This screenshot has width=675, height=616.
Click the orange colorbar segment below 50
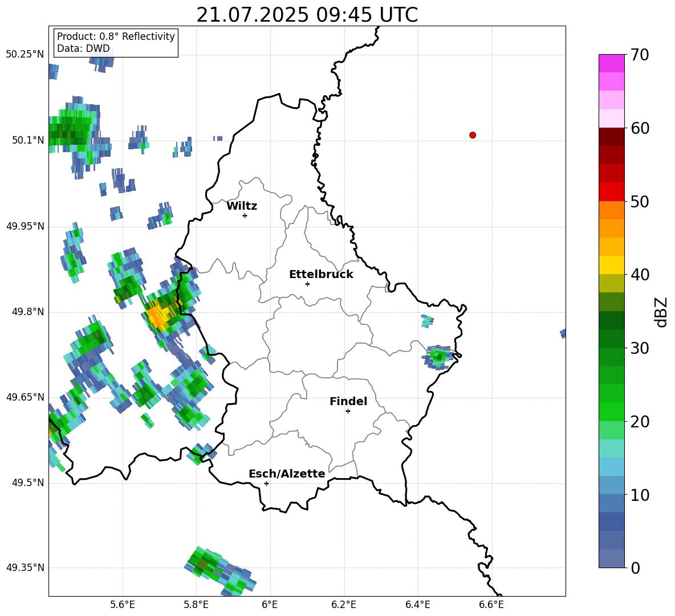(611, 210)
